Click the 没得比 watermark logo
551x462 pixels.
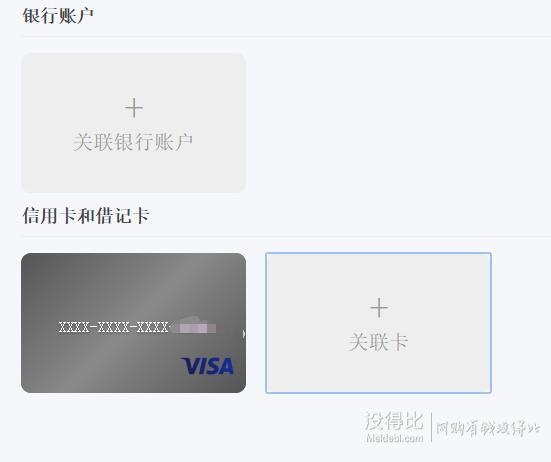pyautogui.click(x=394, y=421)
